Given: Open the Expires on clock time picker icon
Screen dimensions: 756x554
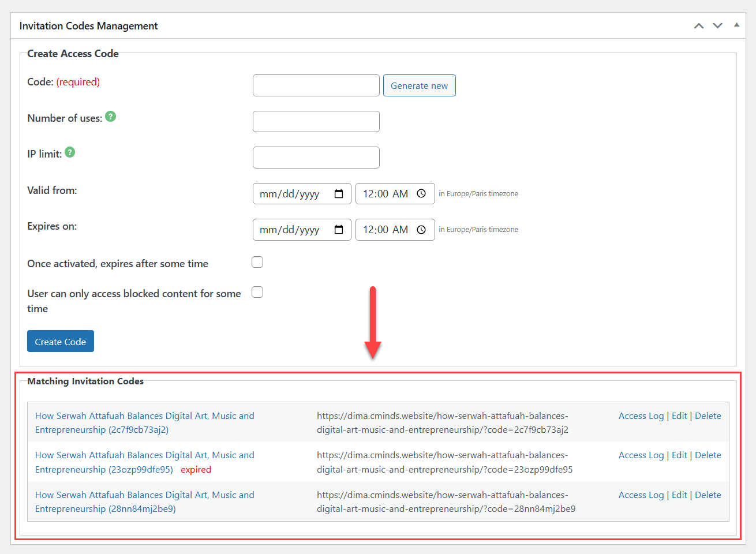Looking at the screenshot, I should tap(421, 230).
